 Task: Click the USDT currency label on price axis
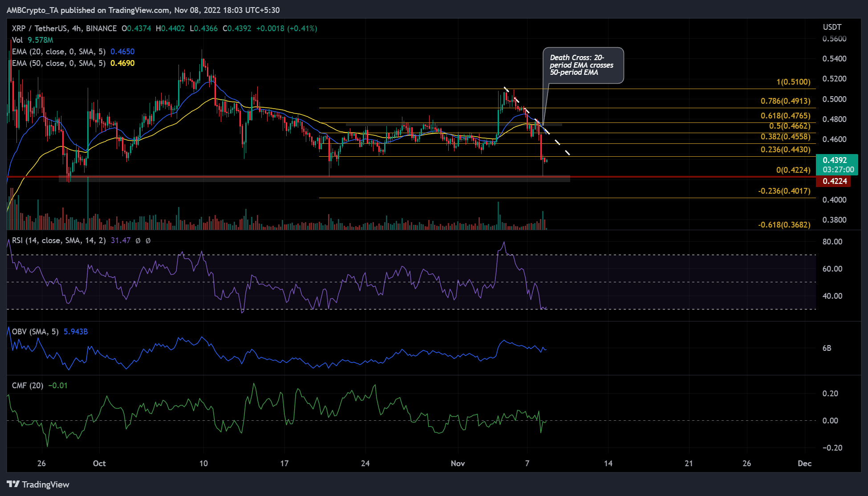[x=832, y=27]
